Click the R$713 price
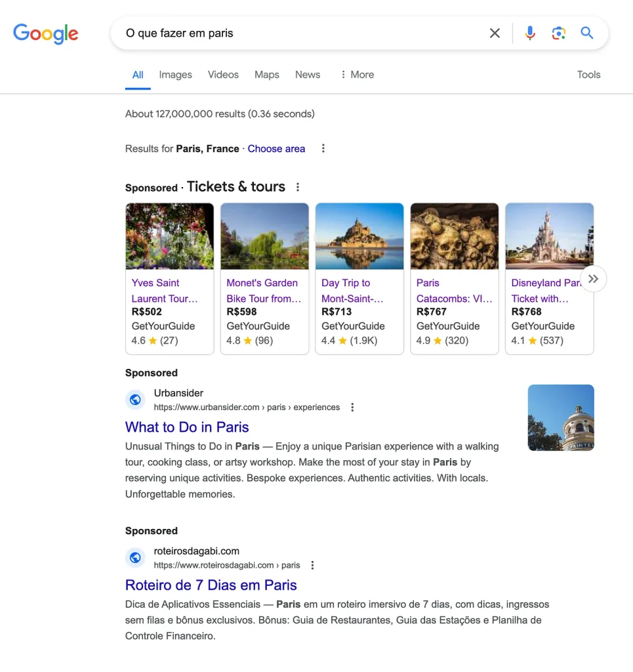This screenshot has width=633, height=672. tap(337, 312)
